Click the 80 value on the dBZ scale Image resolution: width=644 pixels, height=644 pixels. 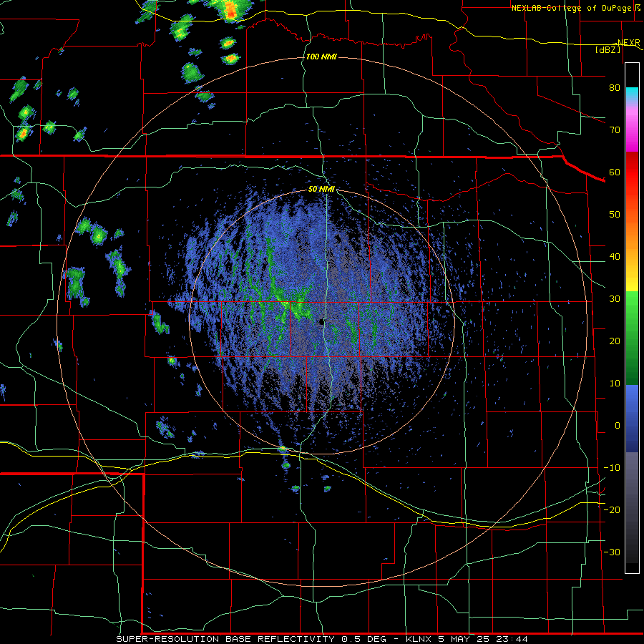click(615, 87)
